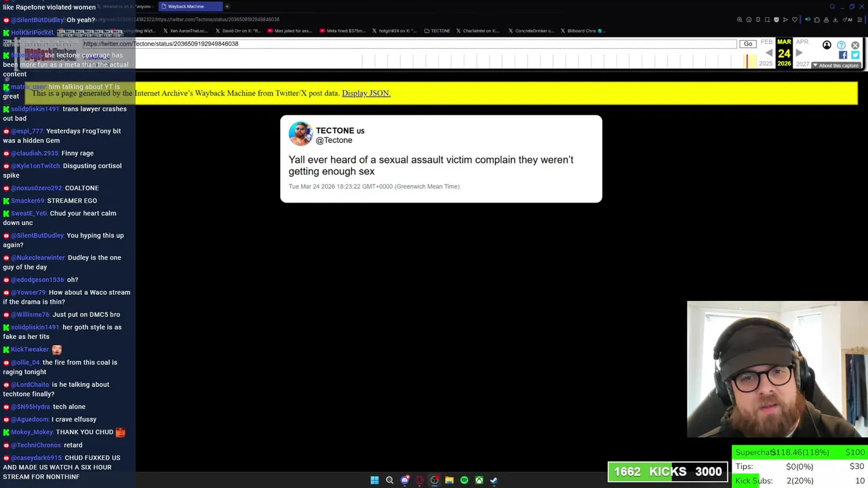The image size is (868, 488).
Task: Click the browser snapshot crop icon
Action: coord(768,20)
